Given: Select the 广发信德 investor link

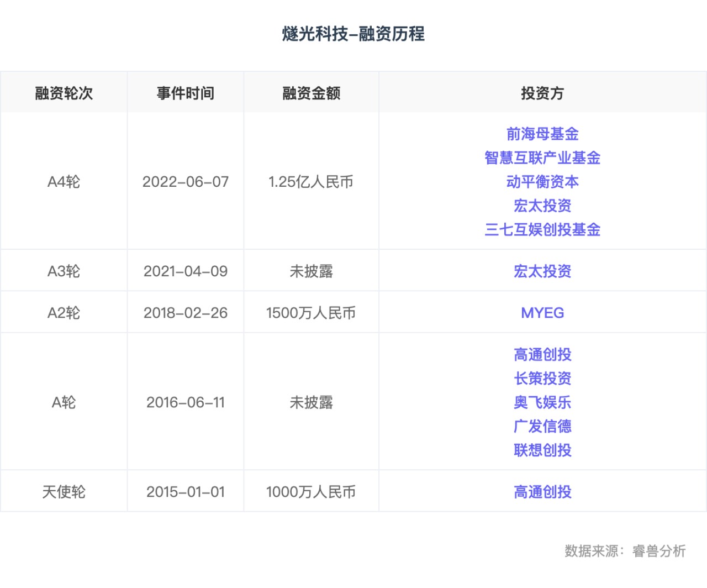Looking at the screenshot, I should coord(542,426).
